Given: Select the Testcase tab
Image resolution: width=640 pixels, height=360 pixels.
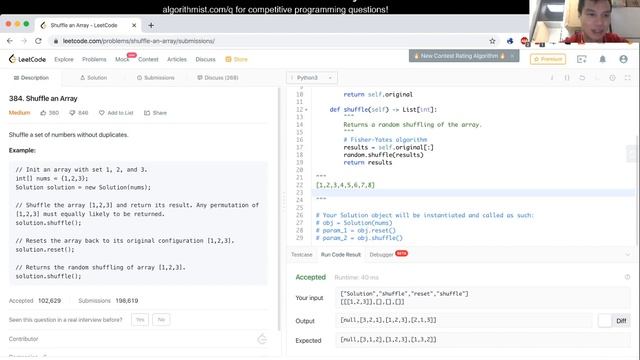Looking at the screenshot, I should pos(302,254).
